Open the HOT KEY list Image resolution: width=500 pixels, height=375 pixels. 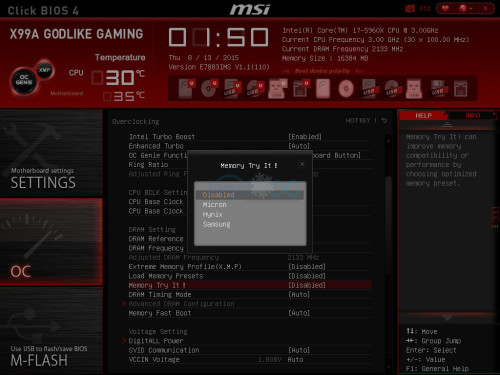[x=358, y=121]
